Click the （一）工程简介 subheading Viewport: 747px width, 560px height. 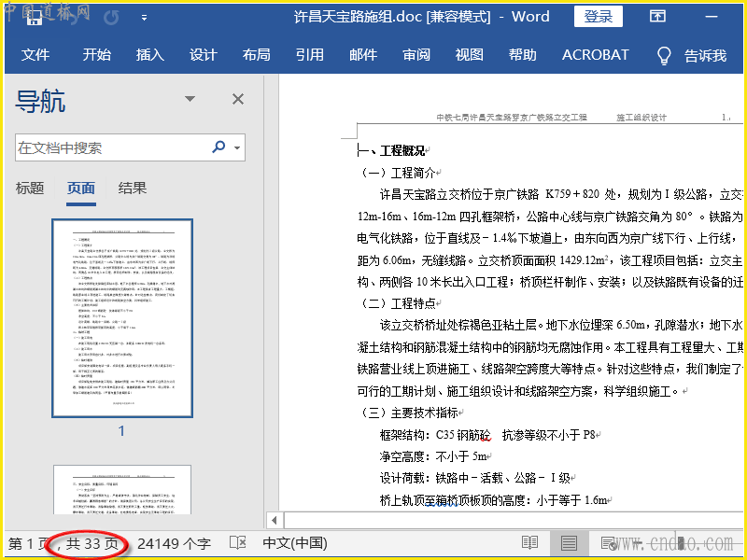(398, 173)
